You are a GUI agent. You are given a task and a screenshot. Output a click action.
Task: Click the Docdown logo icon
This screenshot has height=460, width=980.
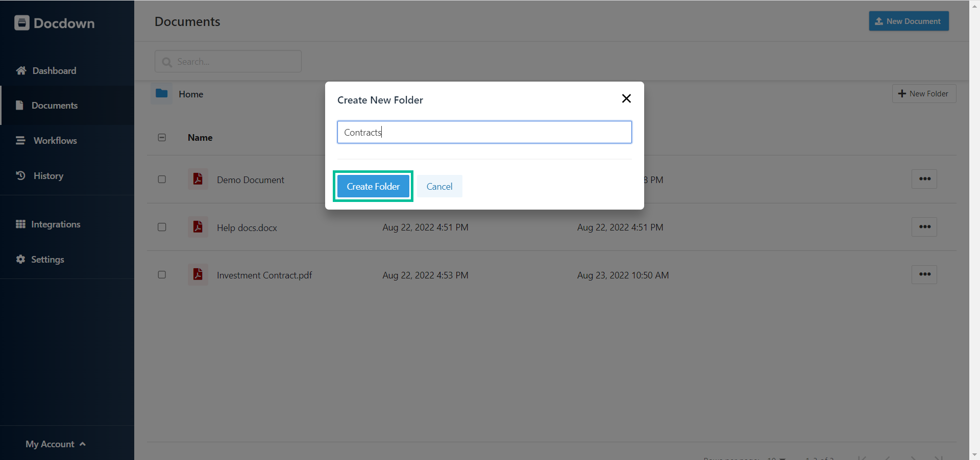pyautogui.click(x=22, y=23)
